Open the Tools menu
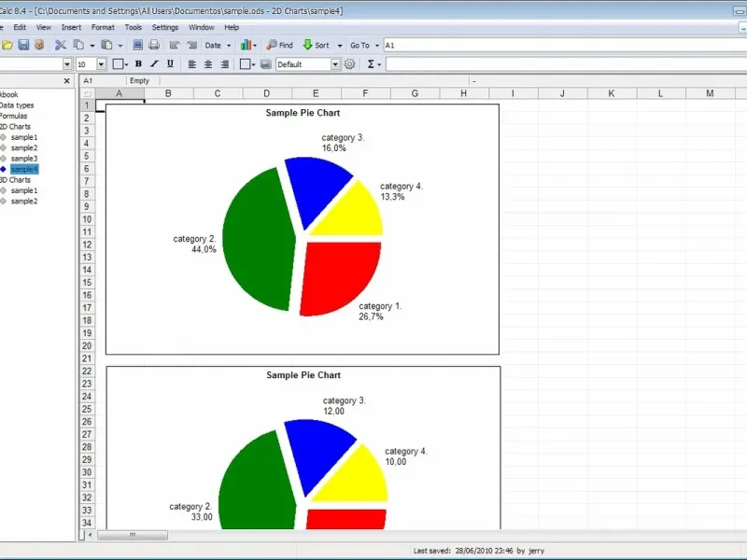The width and height of the screenshot is (747, 560). [x=134, y=28]
